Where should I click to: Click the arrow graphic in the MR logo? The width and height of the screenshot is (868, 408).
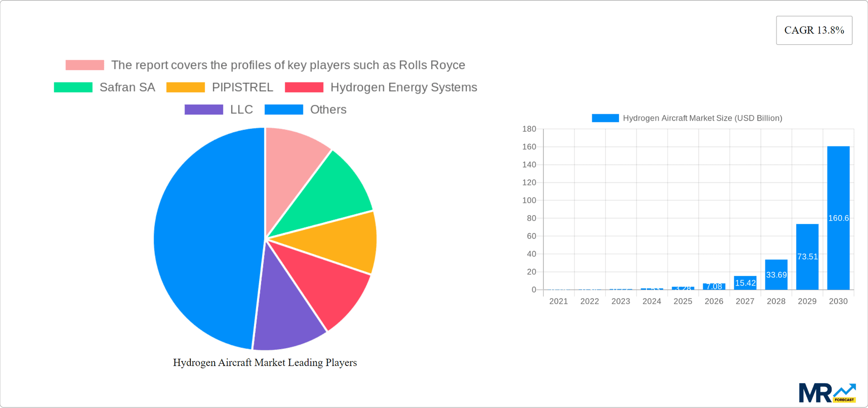pyautogui.click(x=844, y=389)
